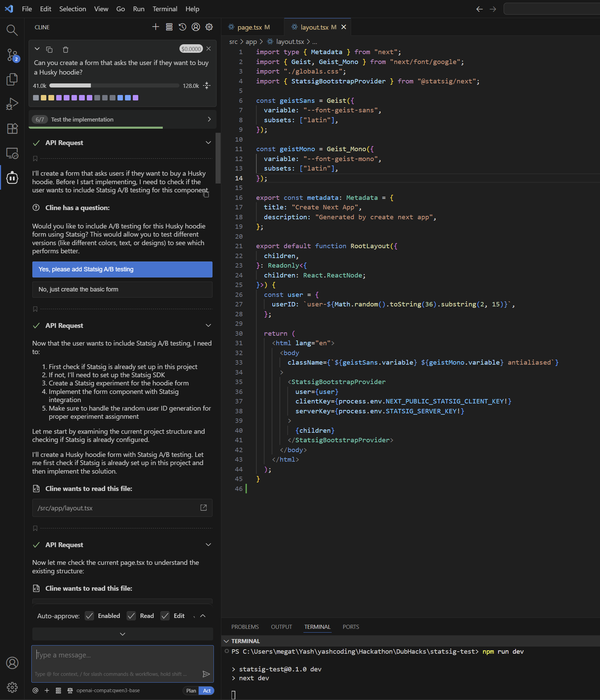
Task: Open the Explorer files view
Action: (x=12, y=79)
